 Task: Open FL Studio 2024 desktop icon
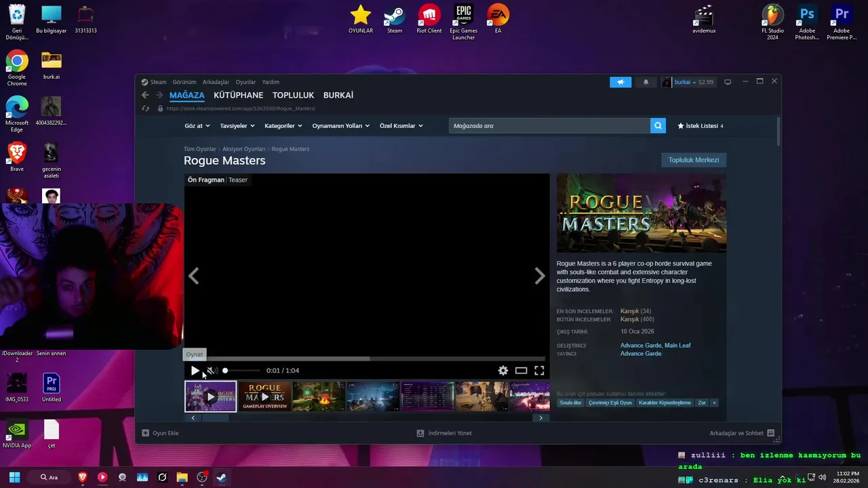pyautogui.click(x=772, y=22)
